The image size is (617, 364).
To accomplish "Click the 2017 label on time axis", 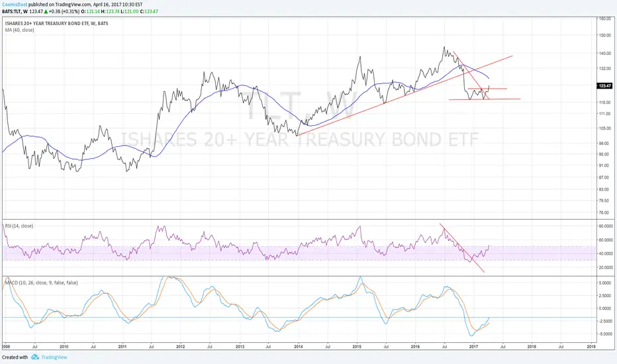I will (x=474, y=347).
